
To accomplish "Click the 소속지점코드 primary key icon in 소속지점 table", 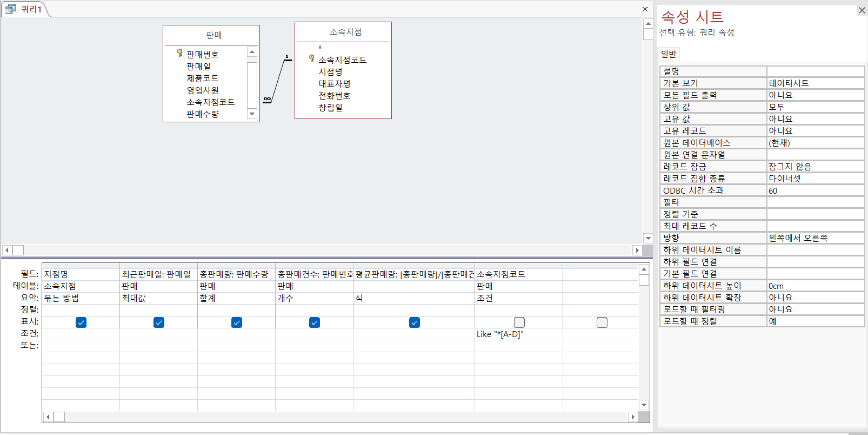I will (311, 59).
